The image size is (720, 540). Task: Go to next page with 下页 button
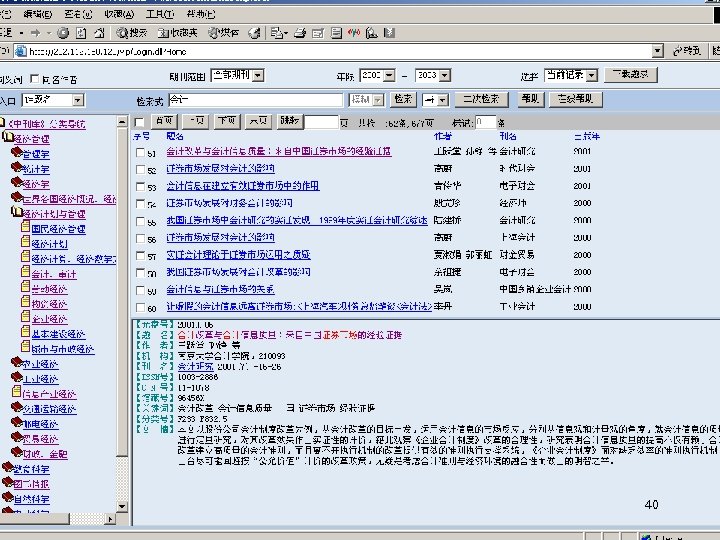[x=227, y=121]
